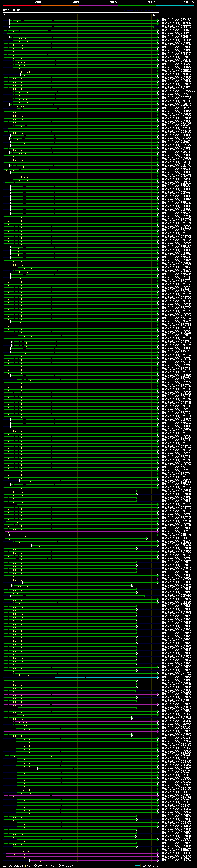The height and width of the screenshot is (868, 197).
Task: Select the UniRef100_B9HJD2 label
Action: point(177,152)
